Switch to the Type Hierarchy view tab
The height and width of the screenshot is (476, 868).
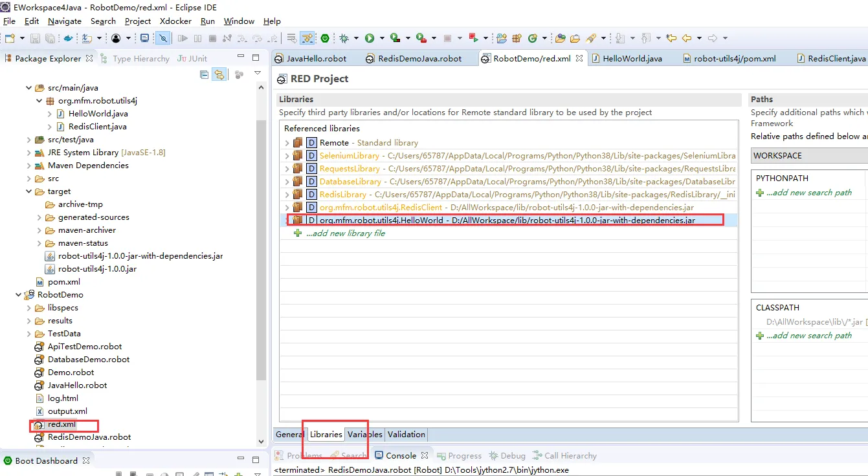[x=135, y=58]
